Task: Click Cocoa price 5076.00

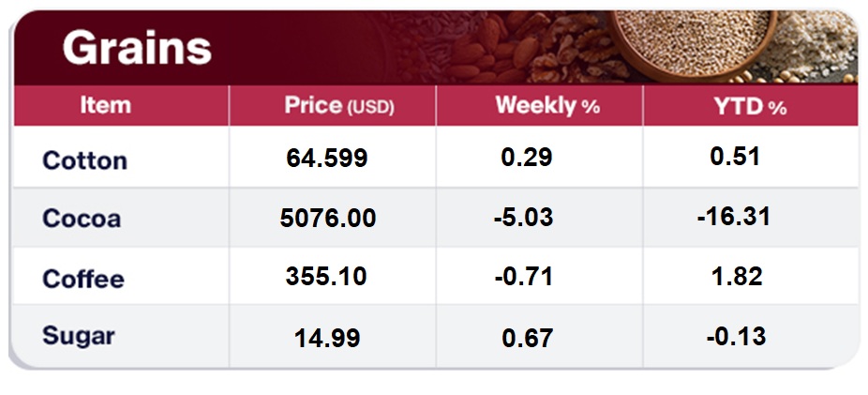Action: tap(328, 219)
